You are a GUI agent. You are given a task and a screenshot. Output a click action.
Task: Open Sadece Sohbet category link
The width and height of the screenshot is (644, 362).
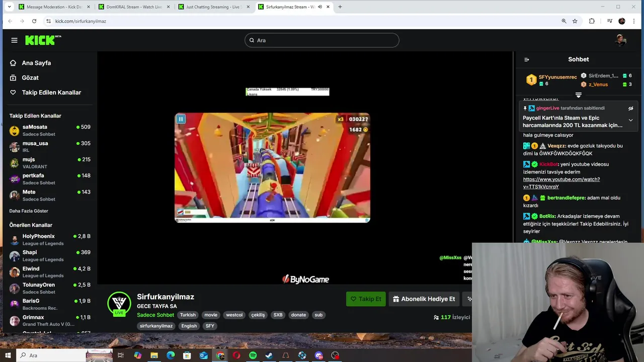click(x=155, y=315)
